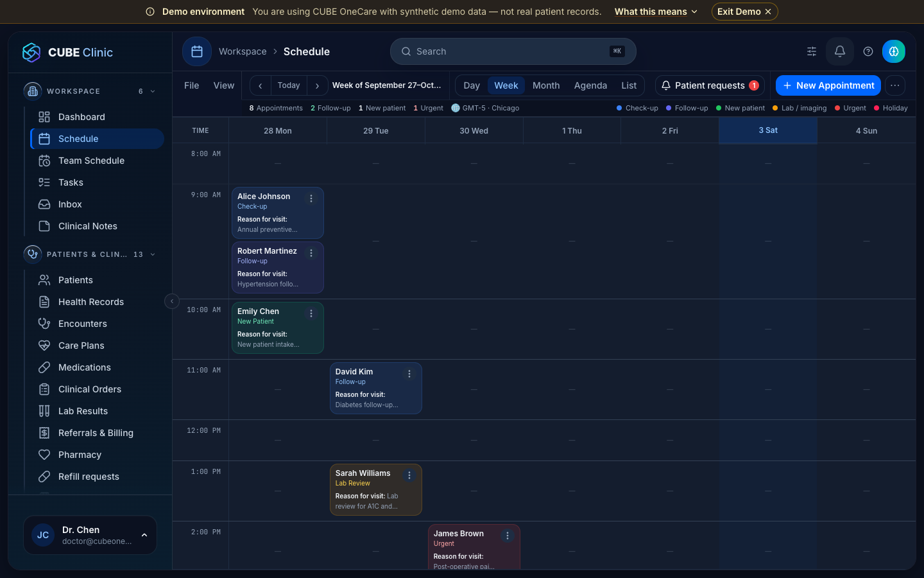924x578 pixels.
Task: Select the Week view tab
Action: coord(506,85)
